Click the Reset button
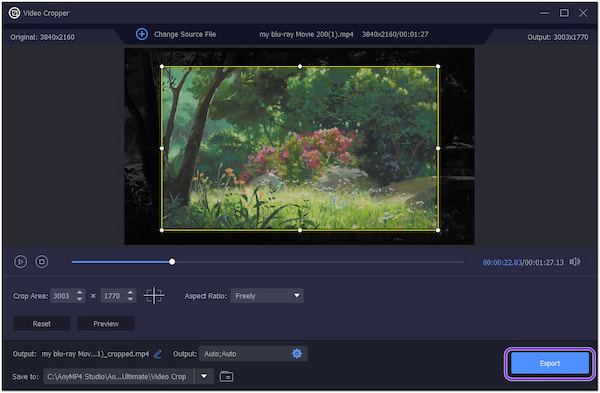Viewport: 600px width, 393px height. [x=42, y=324]
